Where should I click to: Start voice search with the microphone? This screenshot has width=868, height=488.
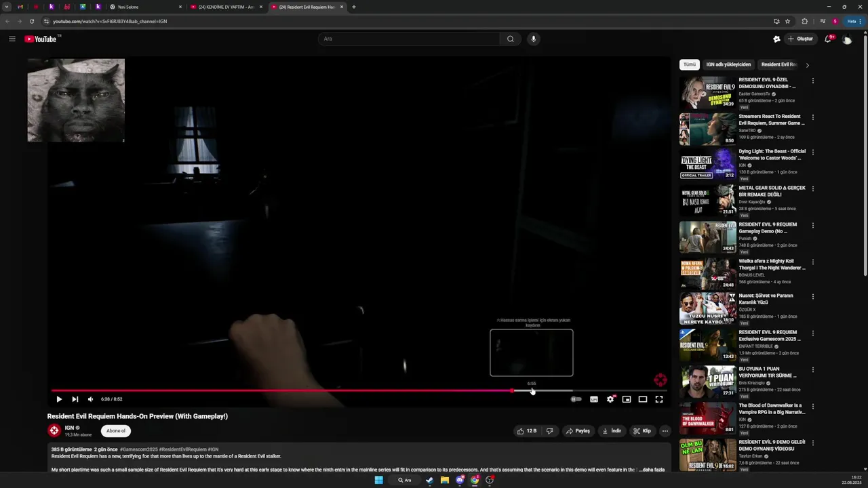click(534, 39)
